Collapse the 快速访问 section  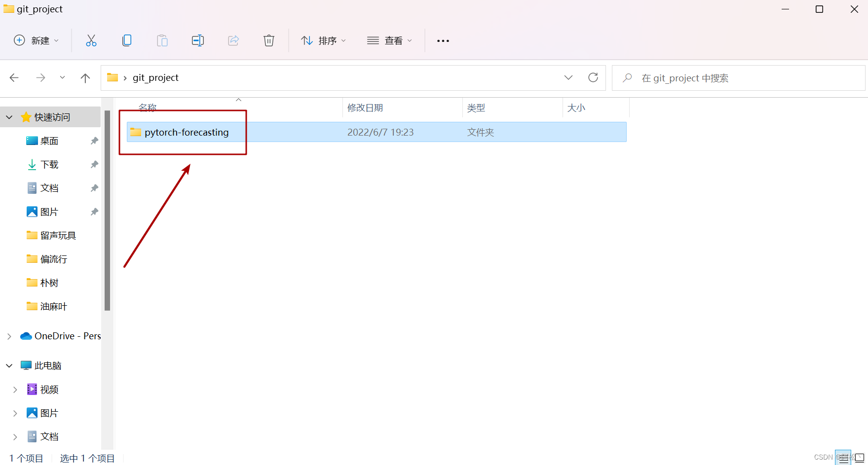9,117
